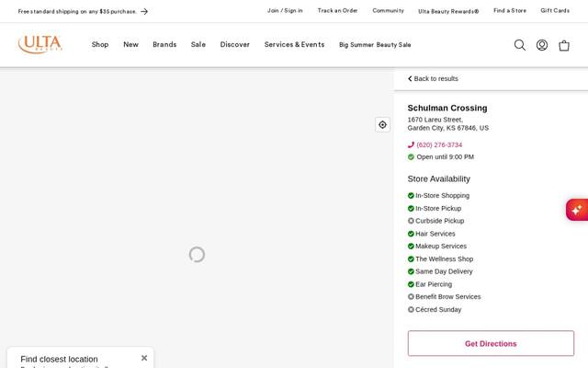Close the Find closest location popup

tap(144, 358)
